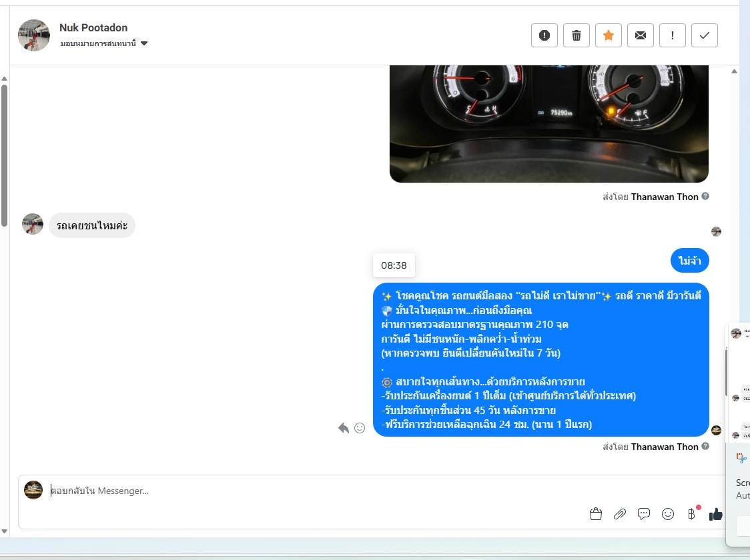
Task: Reply to the long blue message with the arrow icon
Action: tap(344, 427)
